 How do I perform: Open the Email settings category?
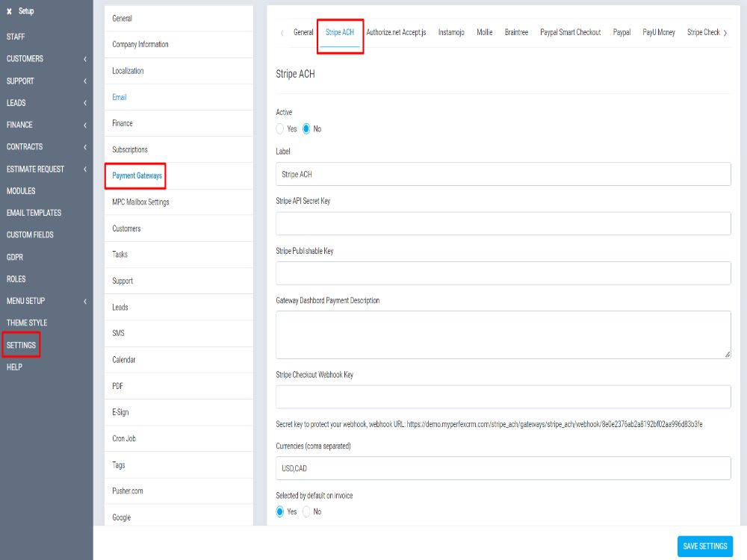[x=120, y=97]
